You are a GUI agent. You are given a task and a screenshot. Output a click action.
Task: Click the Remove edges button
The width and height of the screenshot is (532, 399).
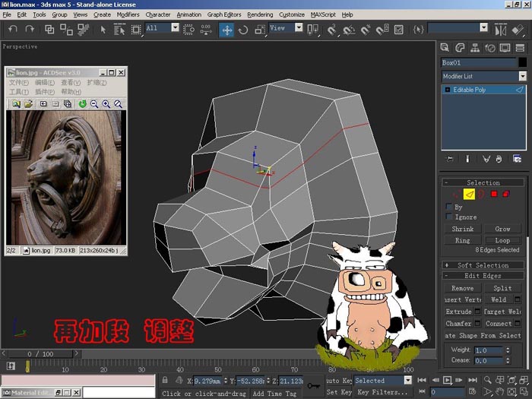[x=463, y=288]
